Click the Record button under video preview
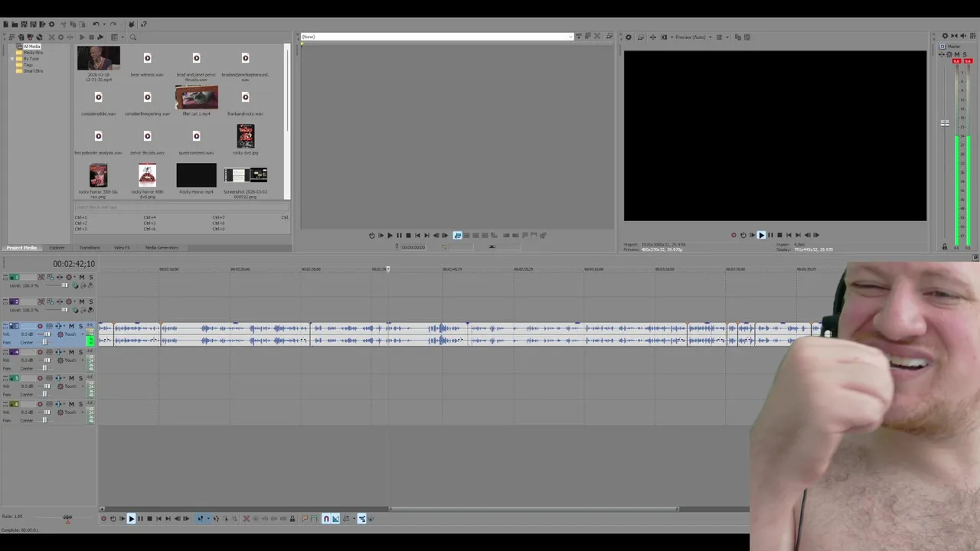This screenshot has height=551, width=980. click(733, 236)
